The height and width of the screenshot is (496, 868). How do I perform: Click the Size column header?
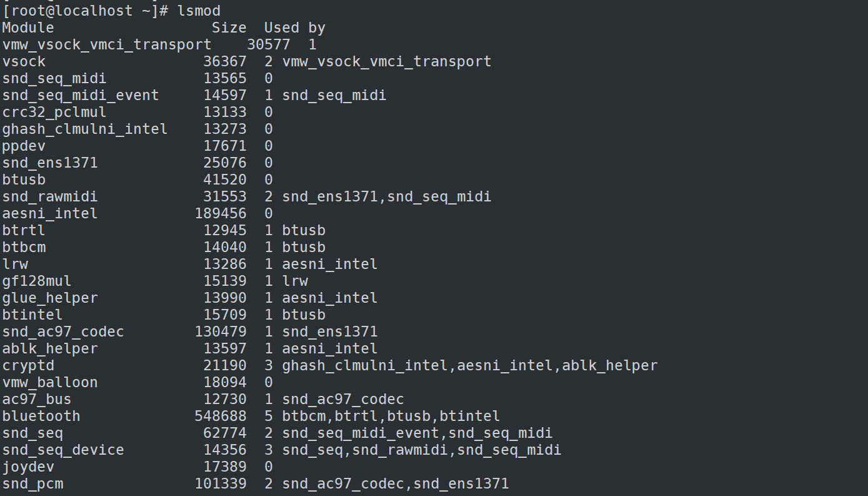229,28
